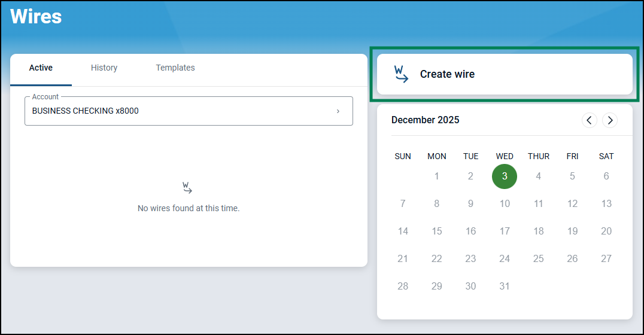Advance calendar to next month
This screenshot has height=335, width=644.
pos(610,120)
